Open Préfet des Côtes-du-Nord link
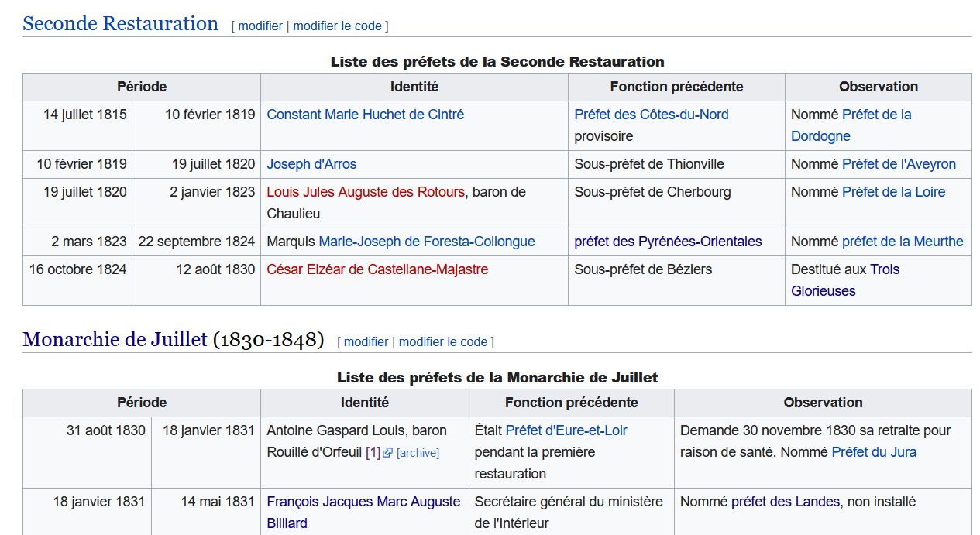The height and width of the screenshot is (535, 980). coord(652,115)
